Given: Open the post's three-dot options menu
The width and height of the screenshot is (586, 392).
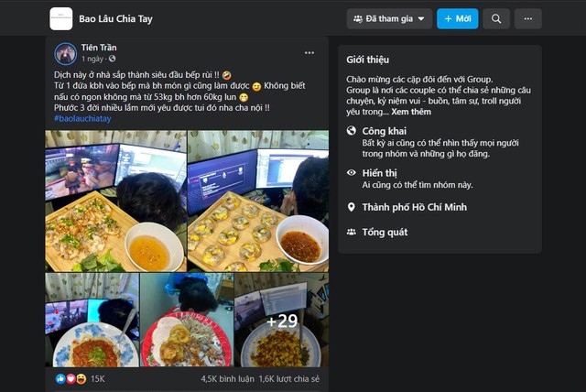Looking at the screenshot, I should [x=309, y=53].
